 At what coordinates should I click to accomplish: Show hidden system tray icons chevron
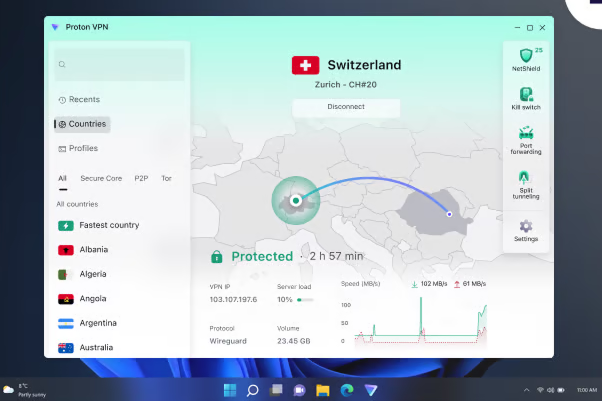(527, 390)
